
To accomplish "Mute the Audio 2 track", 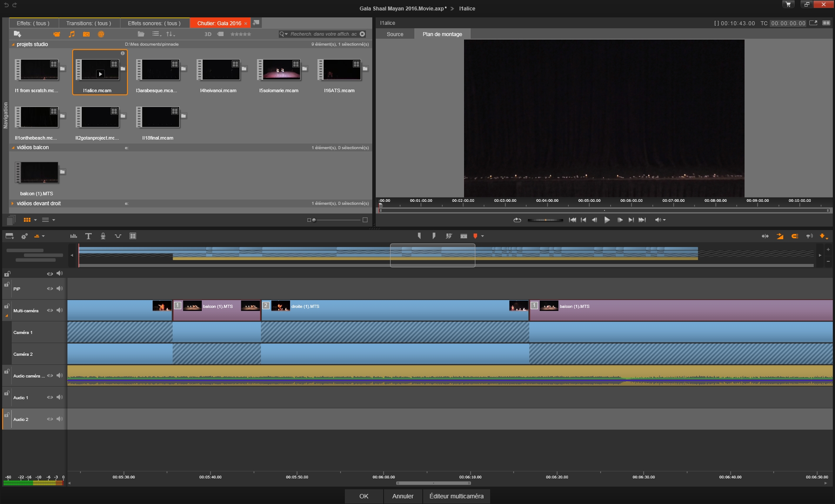I will click(x=60, y=419).
